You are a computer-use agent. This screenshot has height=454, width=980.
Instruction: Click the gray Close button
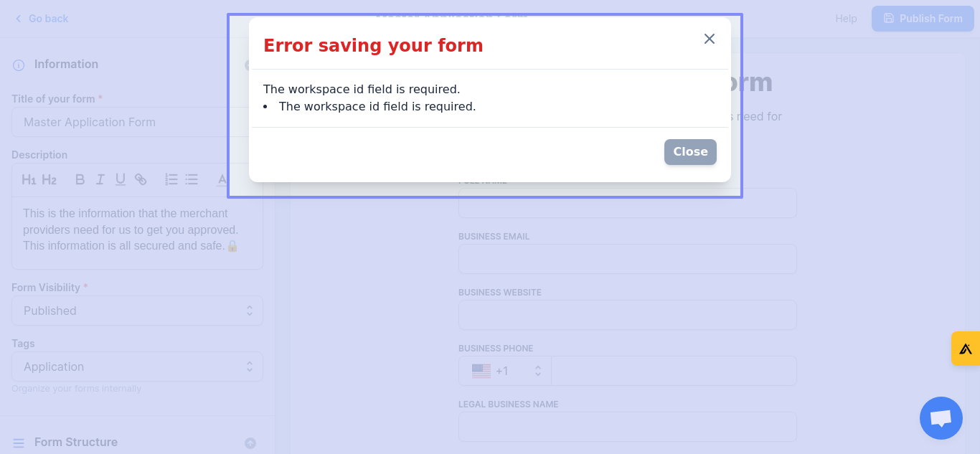690,152
